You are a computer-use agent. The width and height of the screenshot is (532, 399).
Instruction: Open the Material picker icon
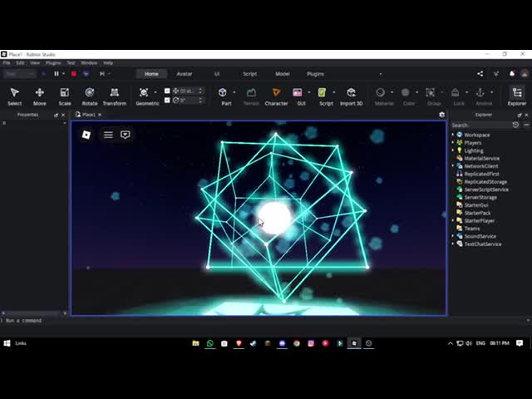(x=380, y=92)
